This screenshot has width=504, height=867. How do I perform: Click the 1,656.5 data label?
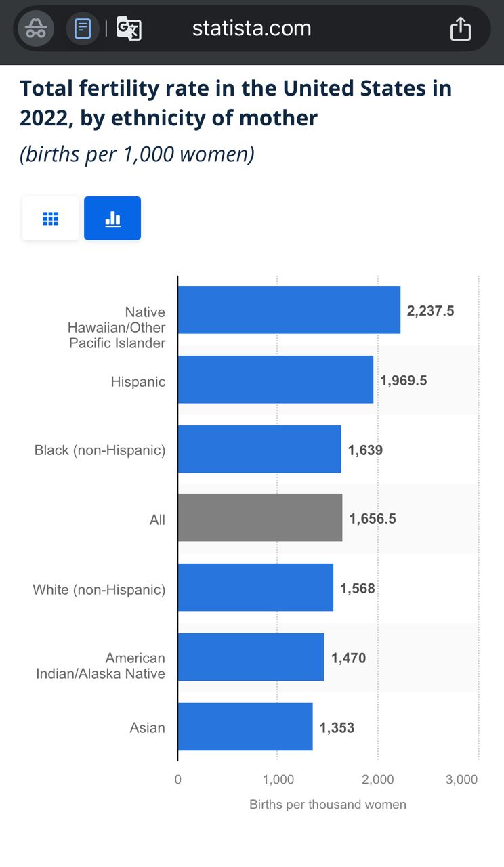373,519
